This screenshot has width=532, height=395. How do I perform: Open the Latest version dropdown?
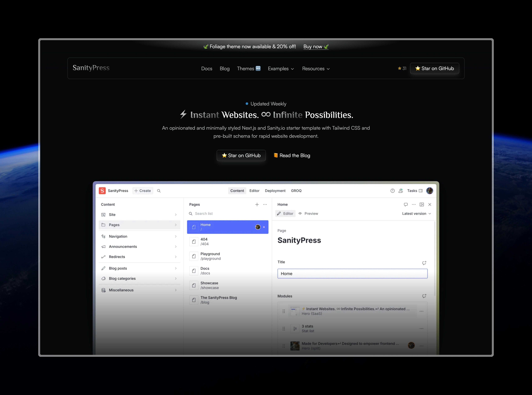pyautogui.click(x=416, y=213)
